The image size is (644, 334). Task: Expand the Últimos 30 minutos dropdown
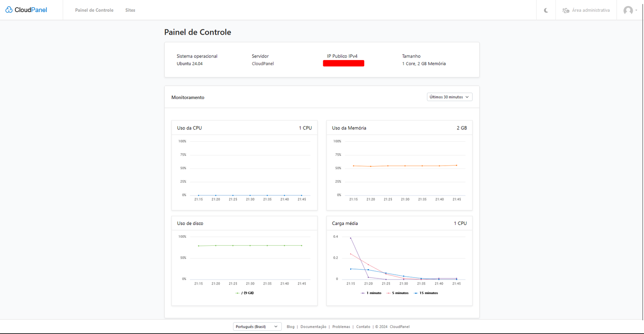(449, 97)
